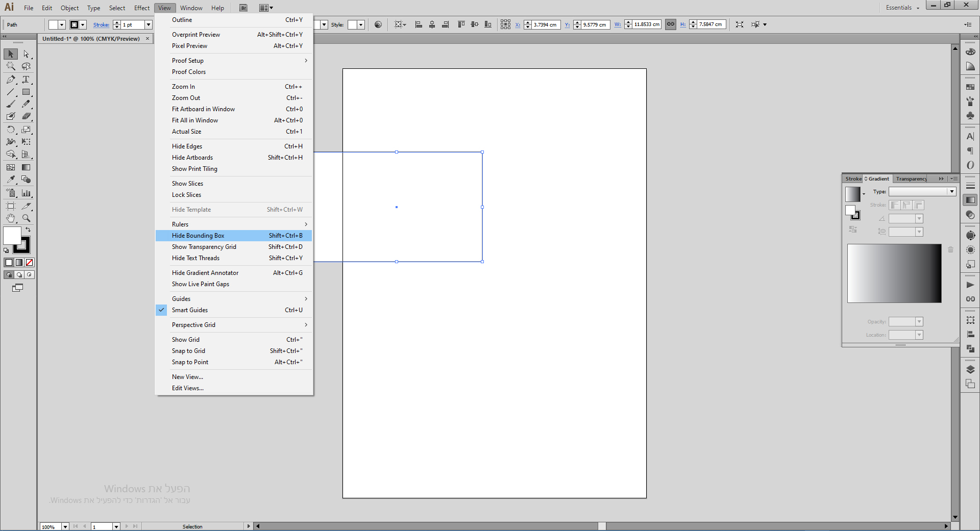Toggle Hide Bounding Box option

tap(198, 236)
